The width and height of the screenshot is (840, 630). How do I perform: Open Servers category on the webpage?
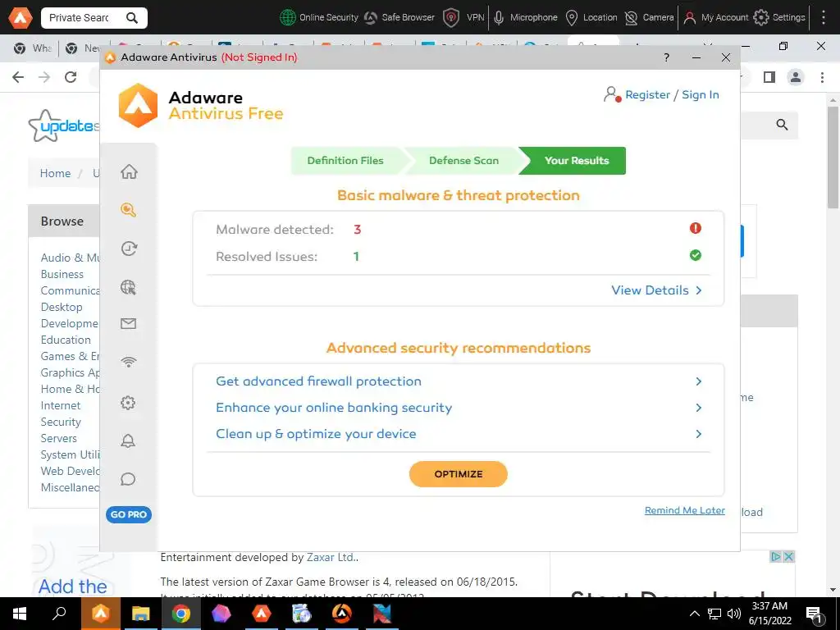point(59,438)
